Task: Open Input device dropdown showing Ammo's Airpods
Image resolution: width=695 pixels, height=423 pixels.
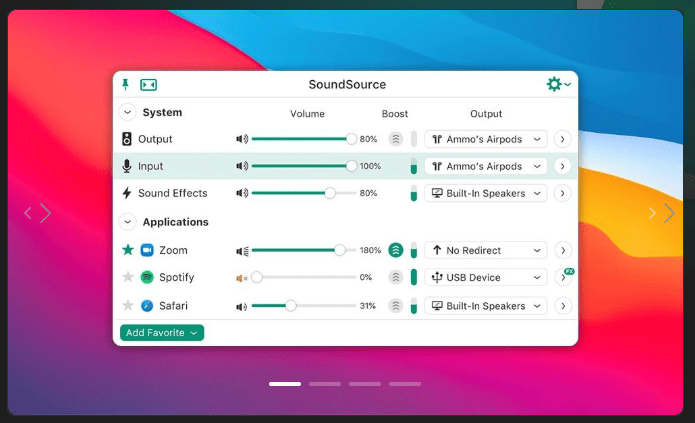Action: coord(486,166)
